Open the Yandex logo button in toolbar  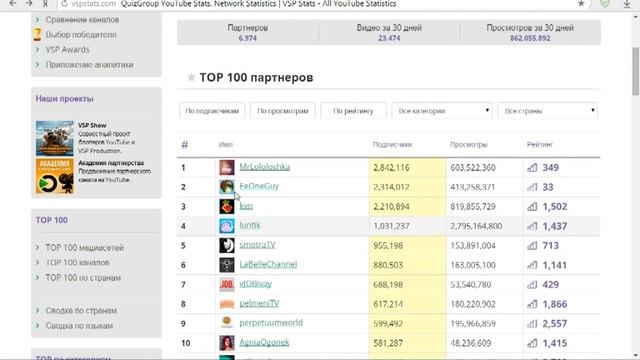click(45, 4)
